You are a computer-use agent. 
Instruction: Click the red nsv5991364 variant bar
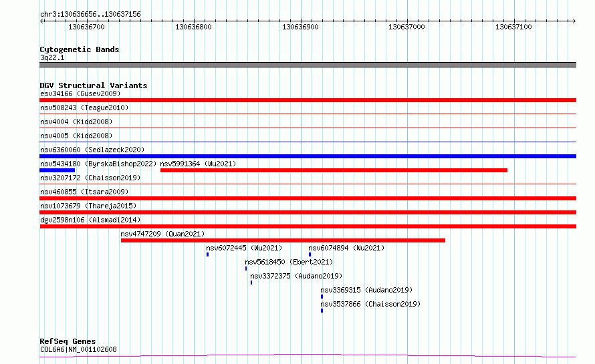tap(334, 170)
